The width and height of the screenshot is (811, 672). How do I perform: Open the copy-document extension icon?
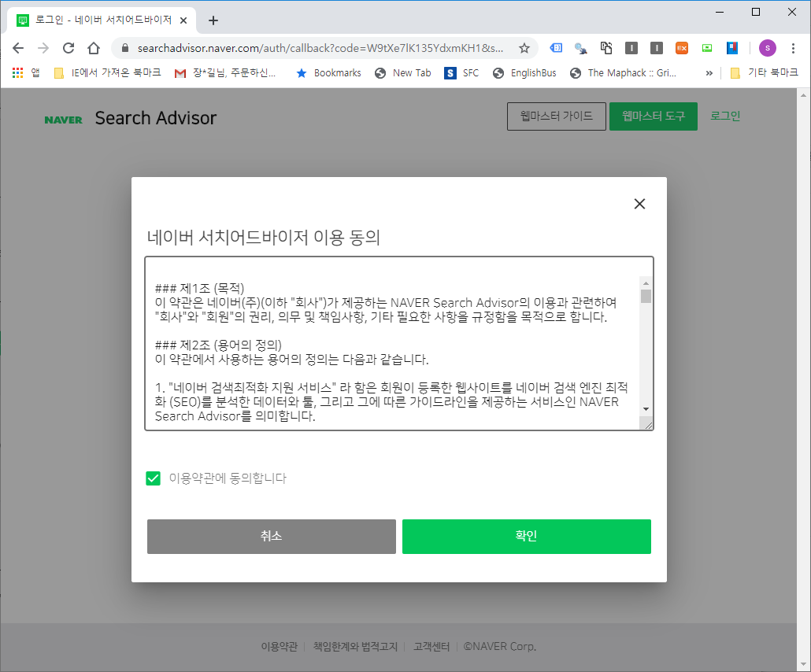pos(606,48)
